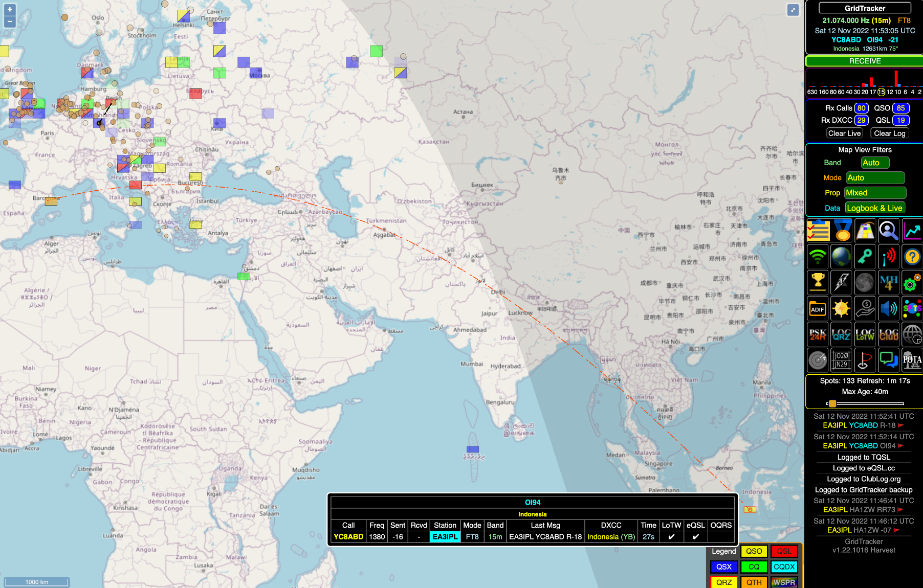
Task: Click the Clear Live button
Action: (x=844, y=133)
